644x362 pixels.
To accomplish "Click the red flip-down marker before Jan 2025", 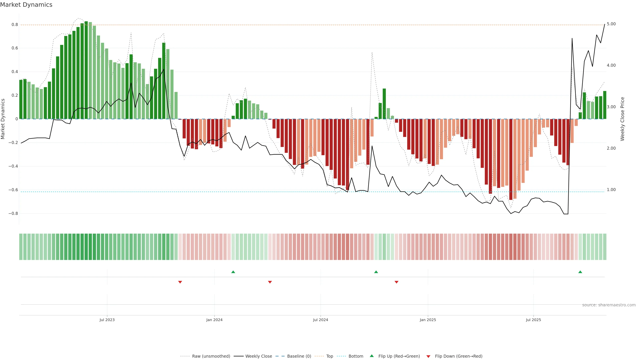I will [396, 282].
